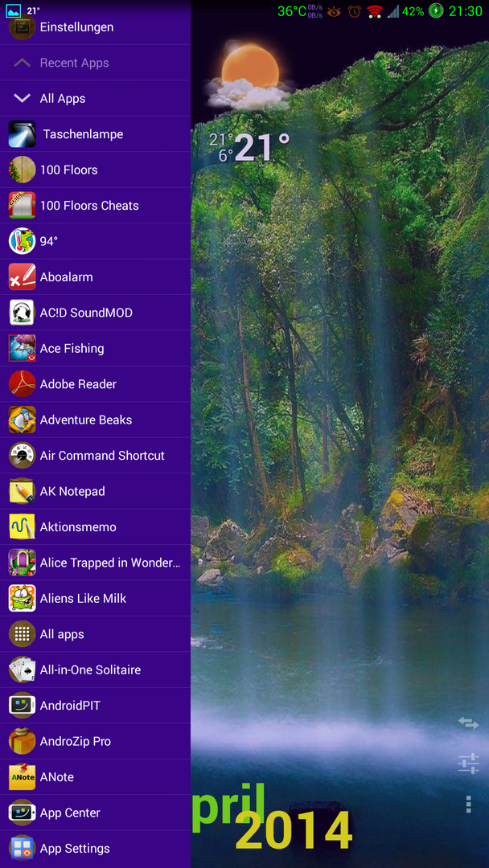Tap the Taschenlampe label

(83, 134)
